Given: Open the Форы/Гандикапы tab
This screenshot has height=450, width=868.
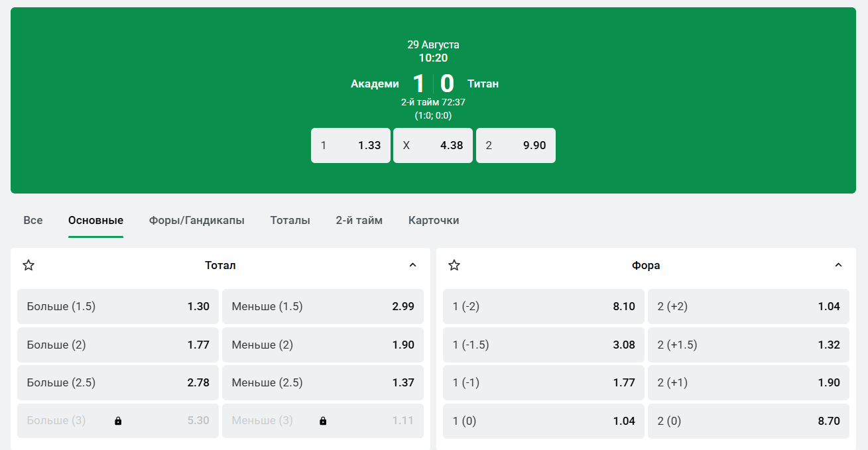Looking at the screenshot, I should pyautogui.click(x=196, y=220).
